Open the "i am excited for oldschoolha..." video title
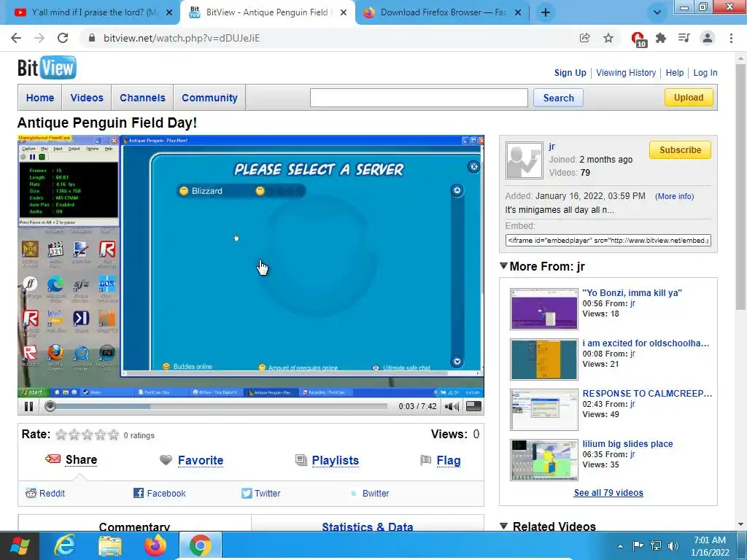 tap(646, 343)
